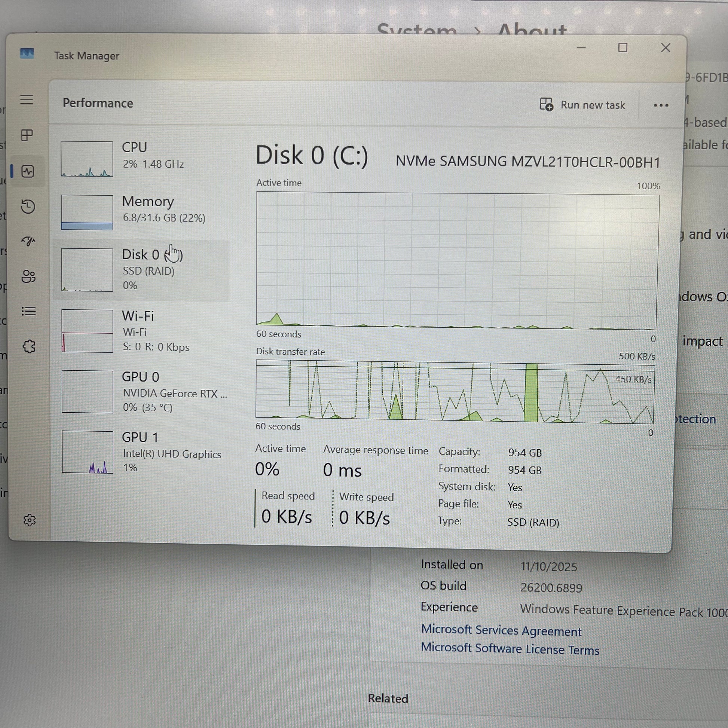Maximize the Task Manager window
This screenshot has width=728, height=728.
coord(623,48)
